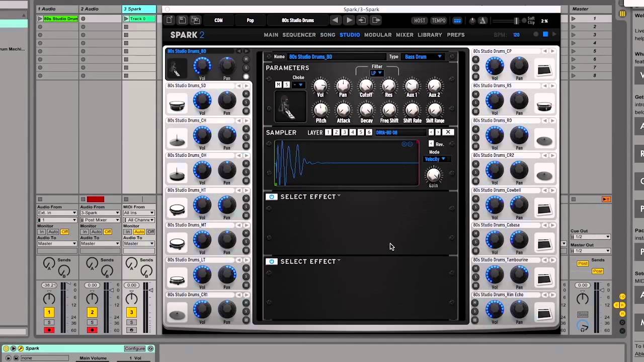
Task: Click the import kit icon
Action: click(x=362, y=20)
